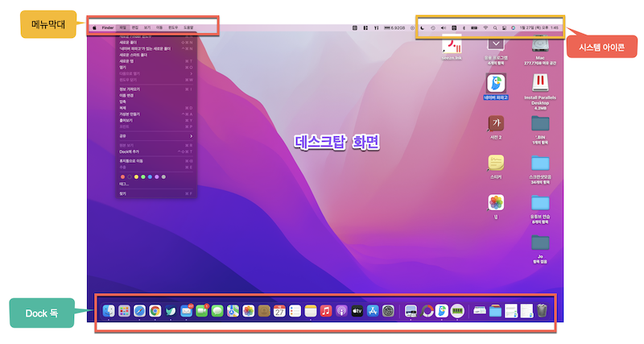
Task: Click the Siri icon in menu bar
Action: 513,28
